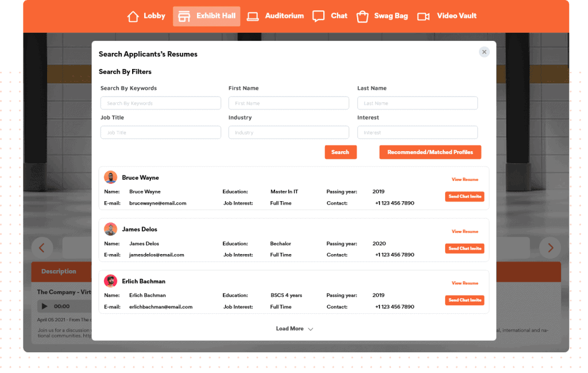
Task: Click the Search By Filters heading
Action: pos(125,72)
